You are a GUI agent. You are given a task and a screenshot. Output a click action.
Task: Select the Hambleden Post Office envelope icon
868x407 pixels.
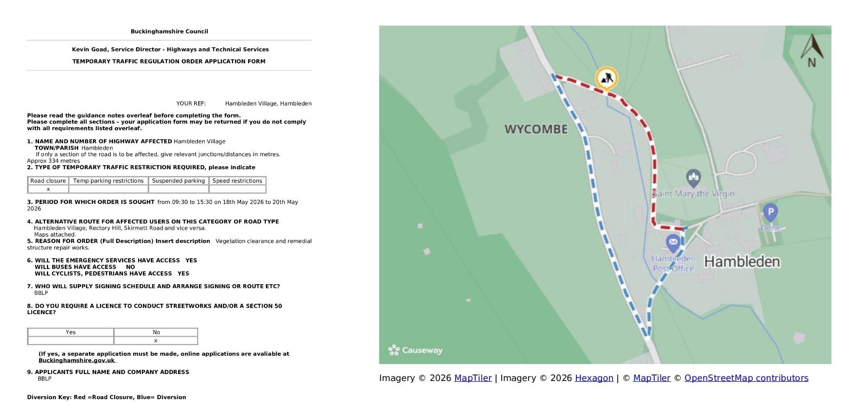click(673, 243)
